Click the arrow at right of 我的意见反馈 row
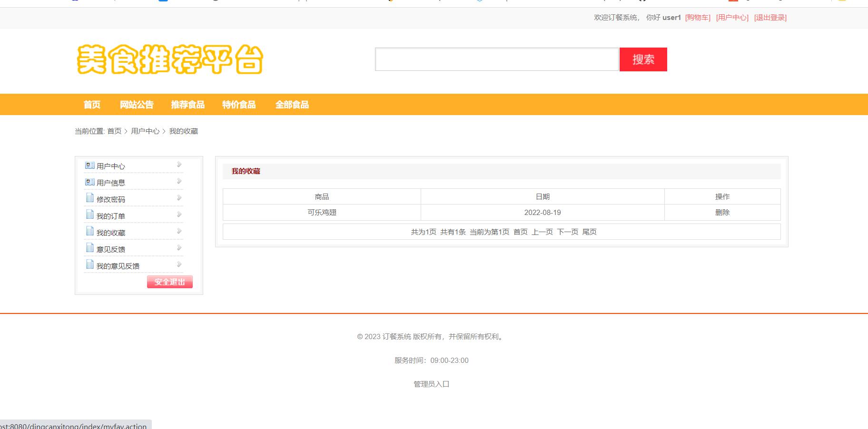 [179, 264]
